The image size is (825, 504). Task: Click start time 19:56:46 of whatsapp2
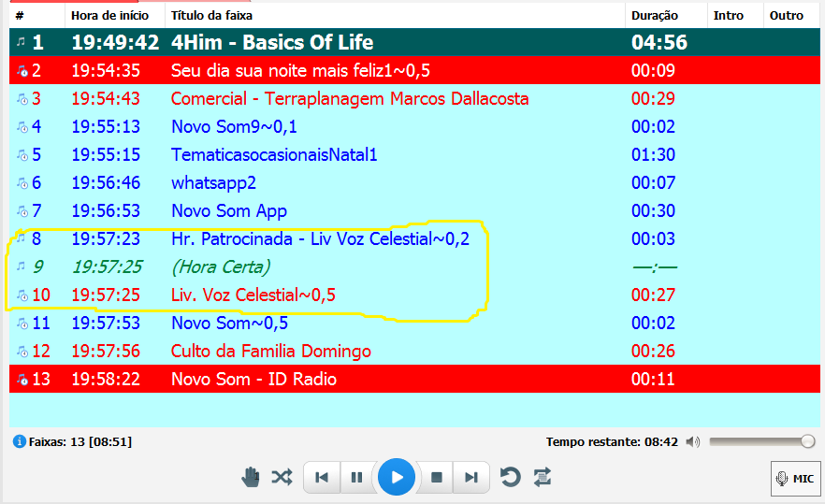coord(106,183)
